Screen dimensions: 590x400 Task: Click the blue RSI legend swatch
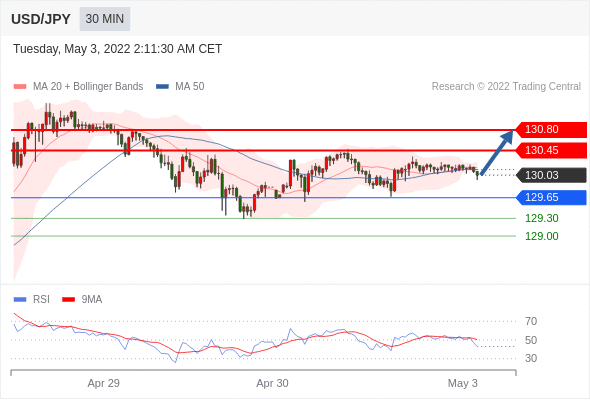click(20, 300)
